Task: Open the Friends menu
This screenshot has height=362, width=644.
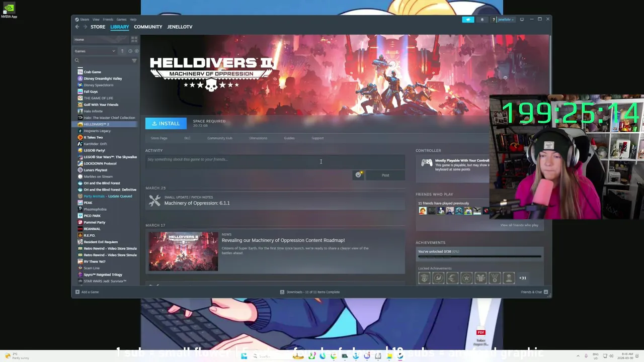Action: click(108, 20)
